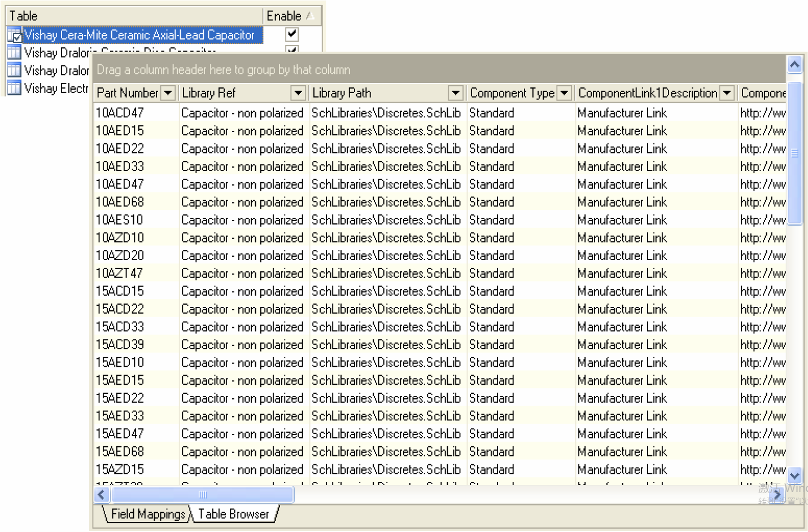Select part number 15ACD39 cell

136,345
